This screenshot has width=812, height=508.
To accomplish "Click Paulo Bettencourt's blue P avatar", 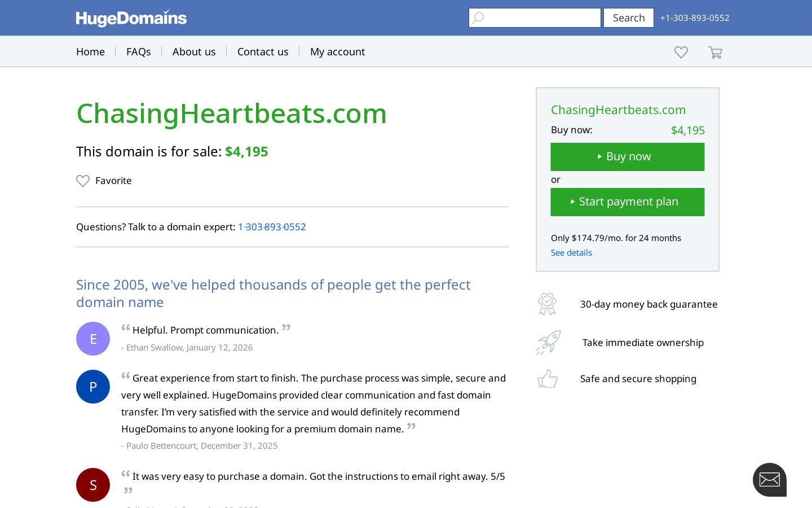I will click(x=93, y=387).
